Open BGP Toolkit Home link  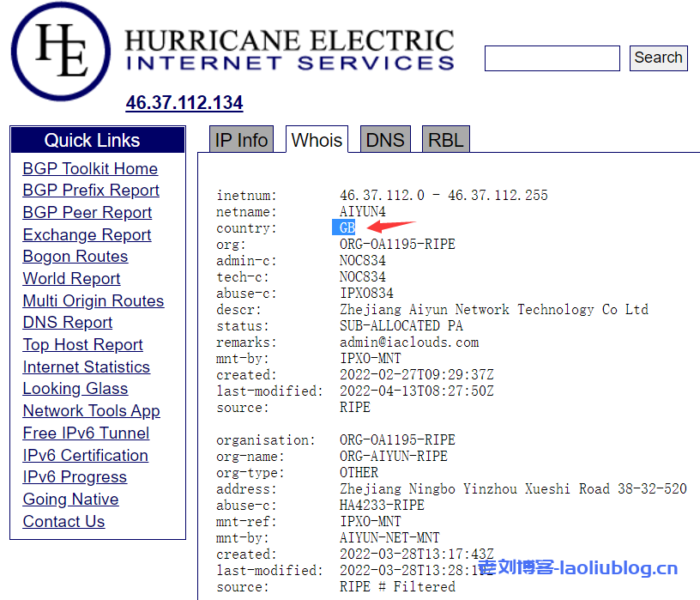pos(90,169)
